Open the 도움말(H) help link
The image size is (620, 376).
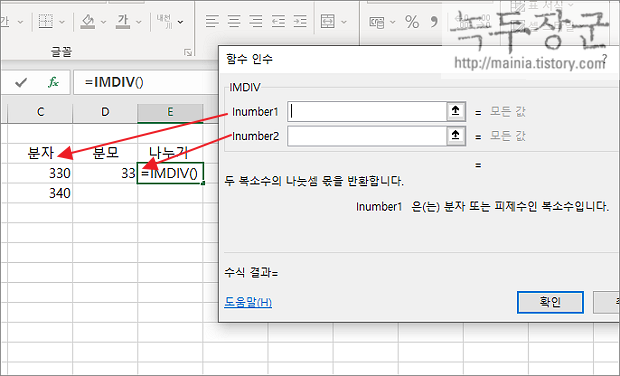coord(248,302)
